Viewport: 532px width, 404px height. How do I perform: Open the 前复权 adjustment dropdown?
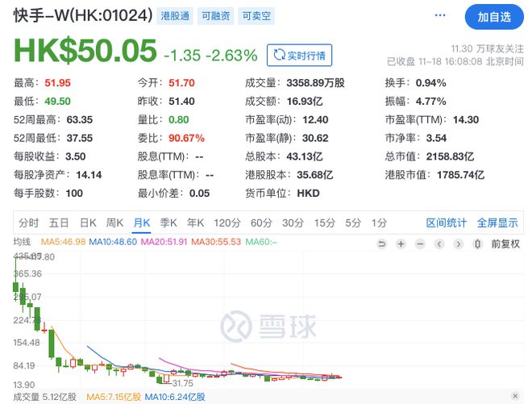click(x=505, y=244)
